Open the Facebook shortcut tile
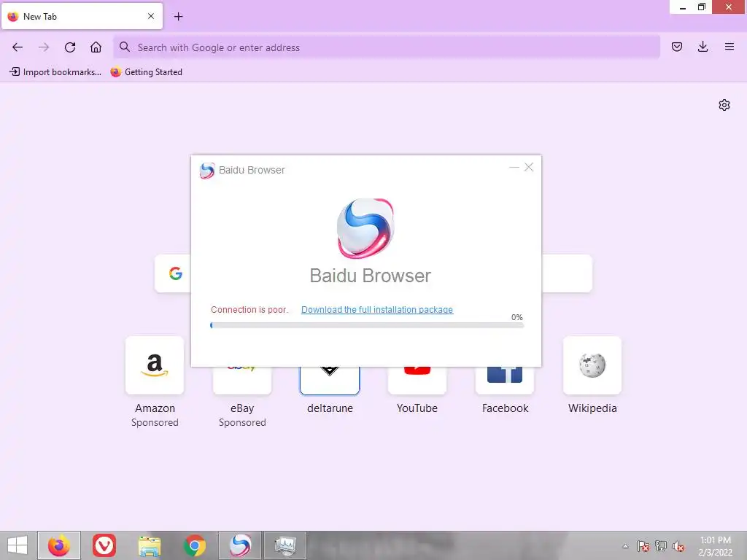 point(505,381)
